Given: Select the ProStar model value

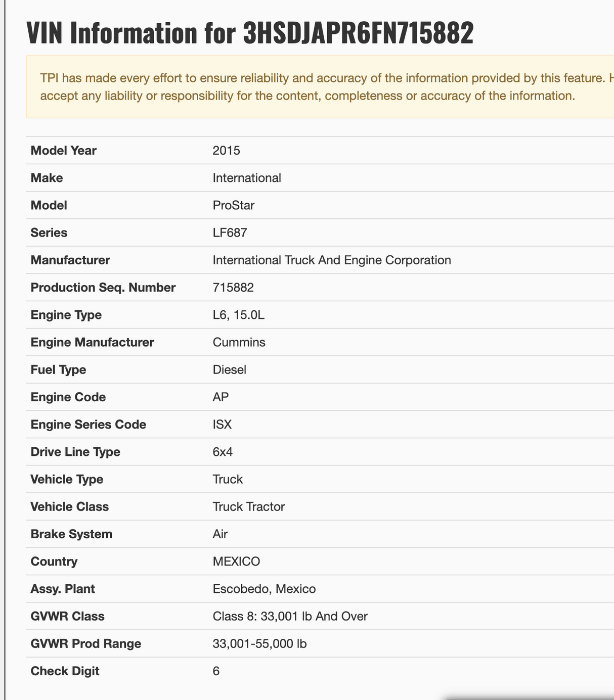Looking at the screenshot, I should [233, 205].
